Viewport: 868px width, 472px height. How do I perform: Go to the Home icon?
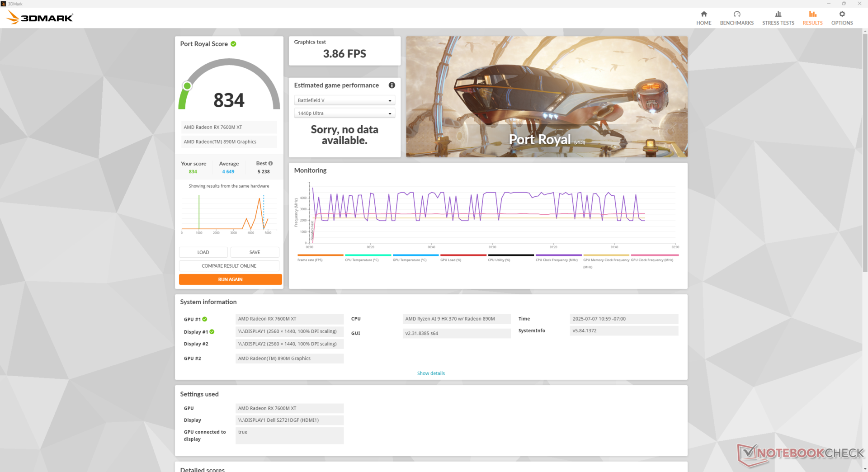[x=703, y=14]
